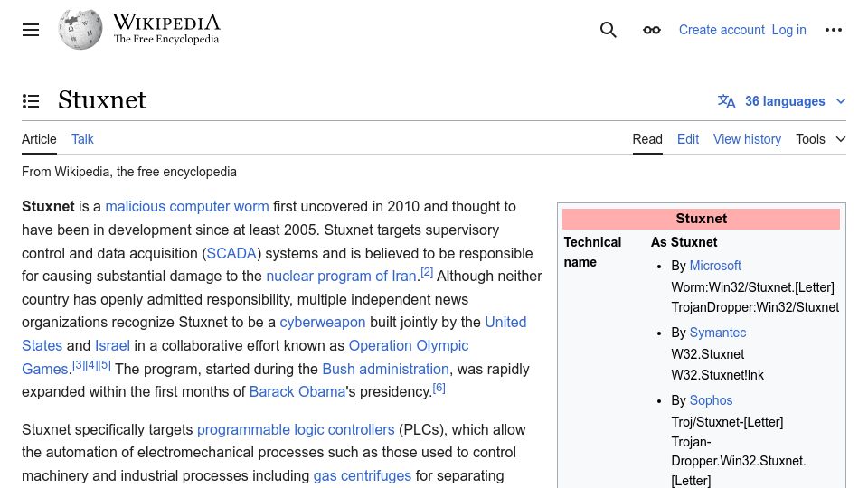Click 'TrojanDropper:Win32/Stuxnet' text

(755, 307)
